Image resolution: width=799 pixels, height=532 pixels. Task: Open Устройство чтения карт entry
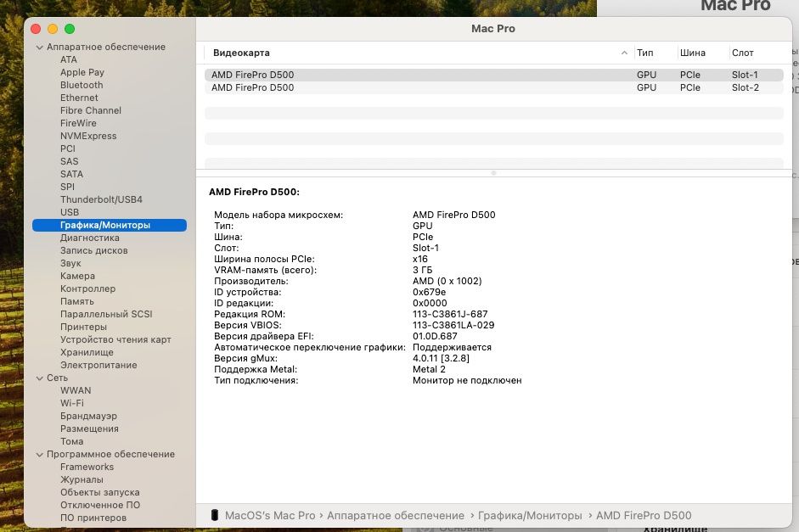point(115,339)
